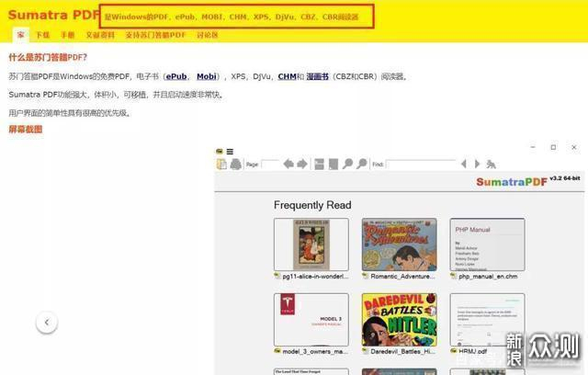Click the SumatraPDF app icon in title bar
Screen dimensions: 588x375
pos(220,152)
